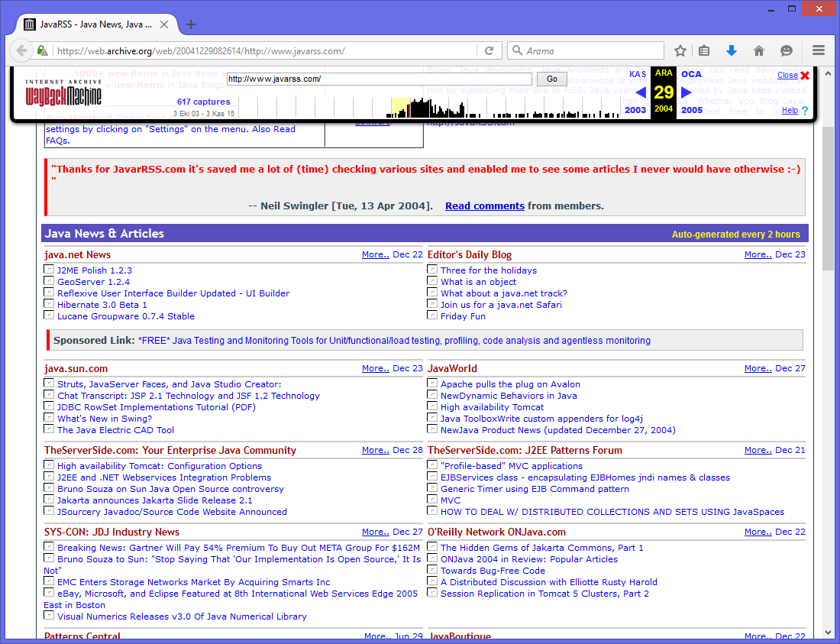Click the icon beside Hibernate 3.0 Beta 1
Image resolution: width=840 pixels, height=644 pixels.
pyautogui.click(x=49, y=304)
